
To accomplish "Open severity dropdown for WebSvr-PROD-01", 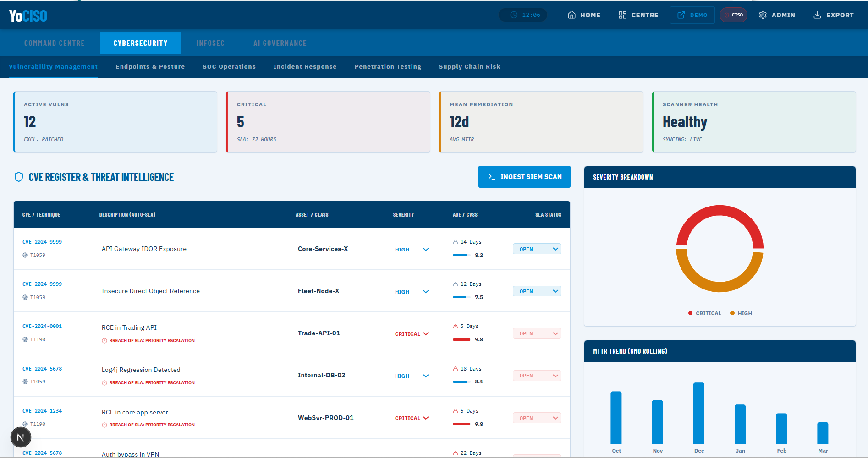I will [x=412, y=418].
